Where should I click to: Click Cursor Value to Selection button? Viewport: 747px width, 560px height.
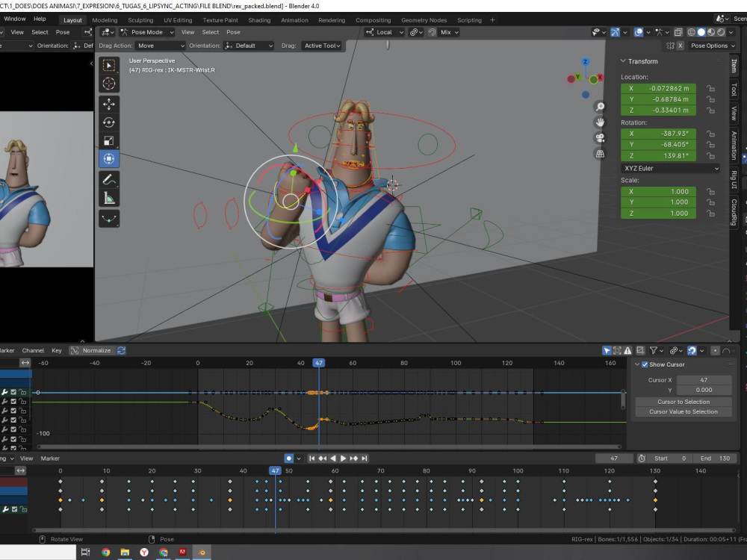[684, 412]
